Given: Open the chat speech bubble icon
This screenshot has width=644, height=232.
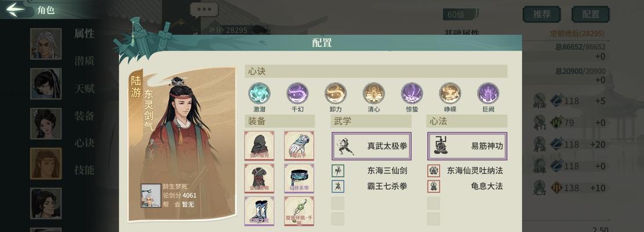Looking at the screenshot, I should point(204,10).
